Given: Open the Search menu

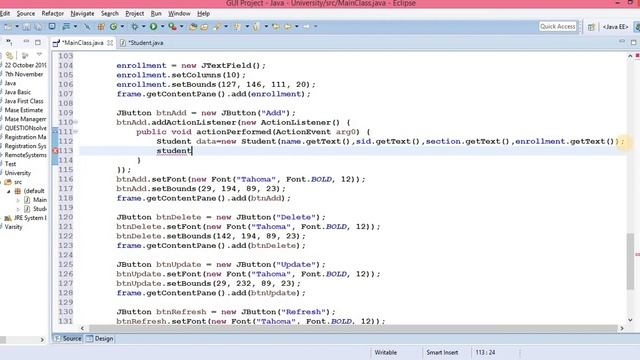Looking at the screenshot, I should tap(110, 13).
